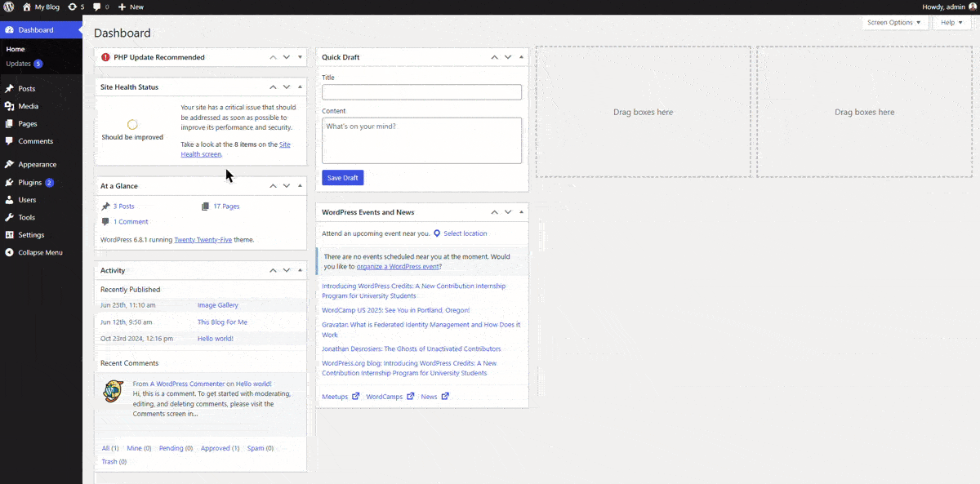Open the 1 Comment link
The image size is (980, 484).
click(x=131, y=222)
